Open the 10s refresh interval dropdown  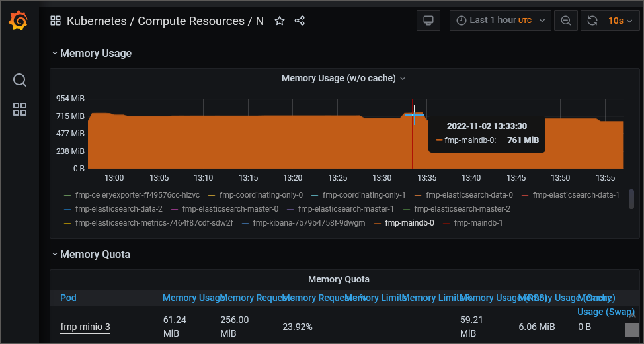coord(622,21)
